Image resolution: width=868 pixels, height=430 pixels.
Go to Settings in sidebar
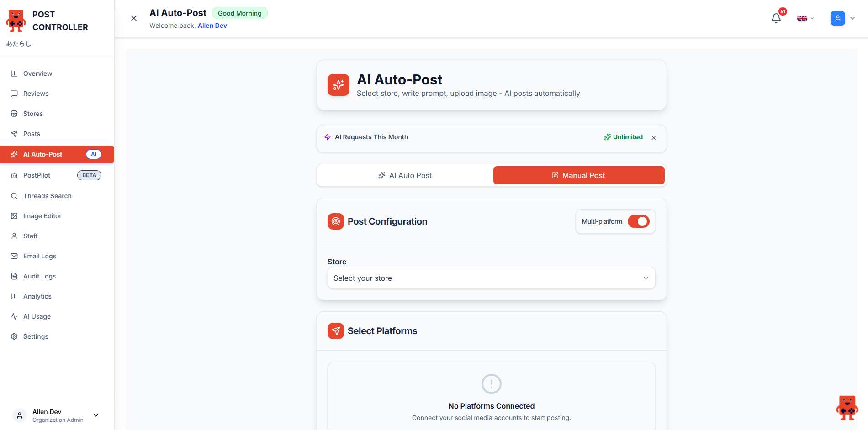click(36, 336)
